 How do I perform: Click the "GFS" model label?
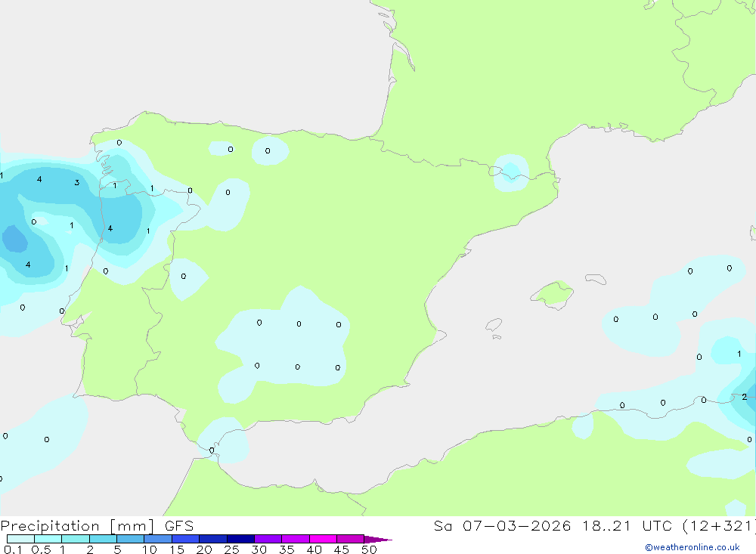click(x=179, y=525)
